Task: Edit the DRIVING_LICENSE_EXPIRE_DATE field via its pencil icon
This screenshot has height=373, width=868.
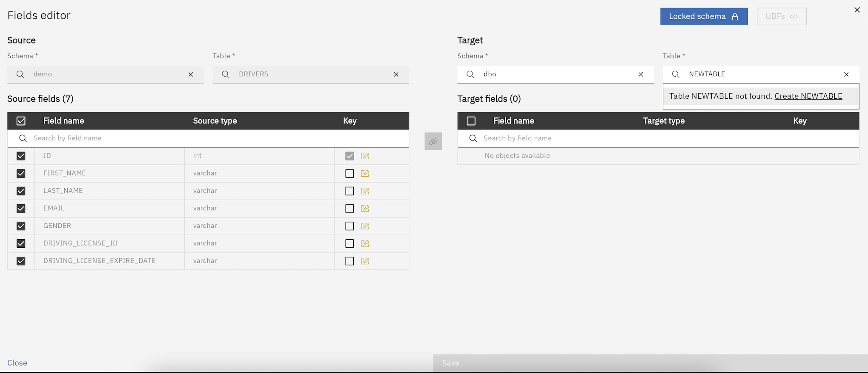Action: click(365, 261)
